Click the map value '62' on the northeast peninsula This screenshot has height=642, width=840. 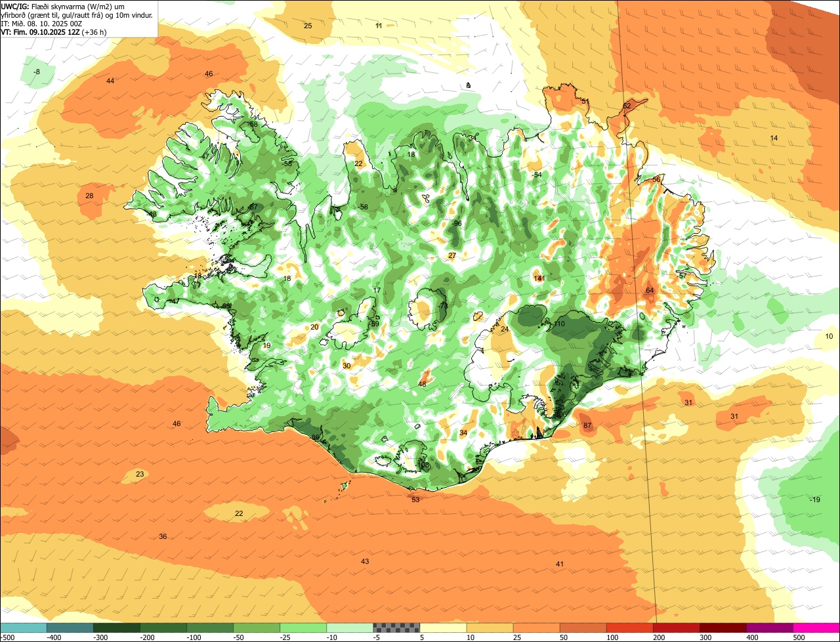click(627, 106)
